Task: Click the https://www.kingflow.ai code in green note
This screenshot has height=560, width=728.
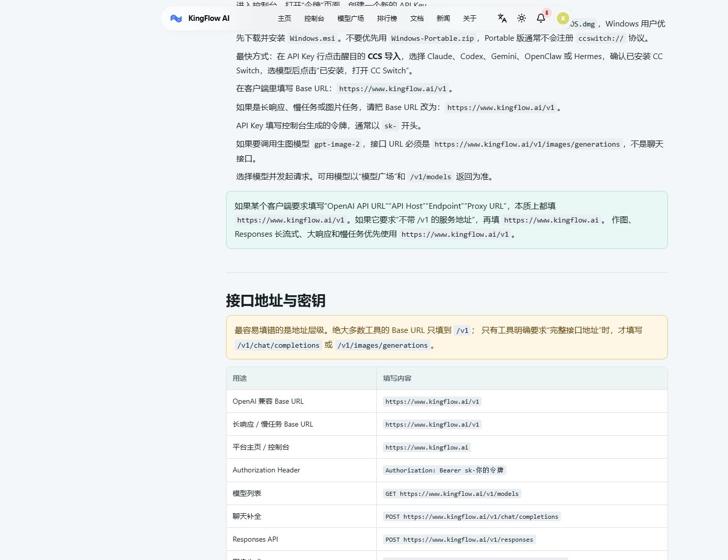Action: (551, 220)
